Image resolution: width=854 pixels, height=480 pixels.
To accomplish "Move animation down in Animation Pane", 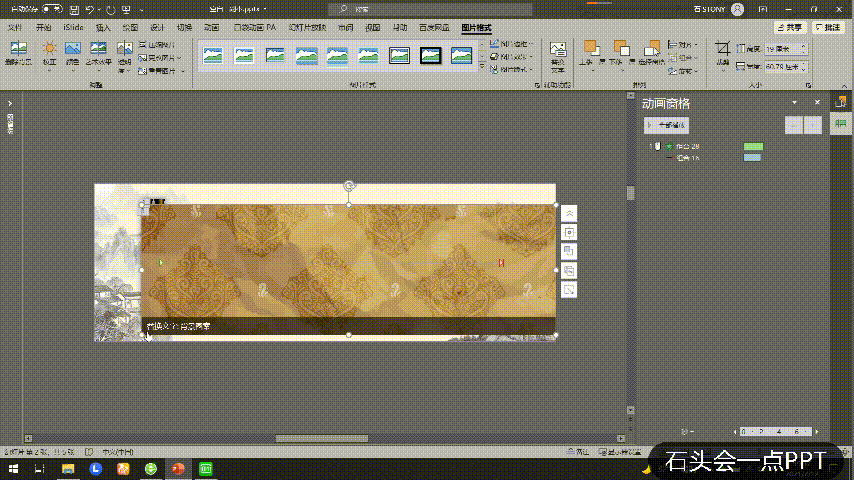I will pyautogui.click(x=813, y=125).
